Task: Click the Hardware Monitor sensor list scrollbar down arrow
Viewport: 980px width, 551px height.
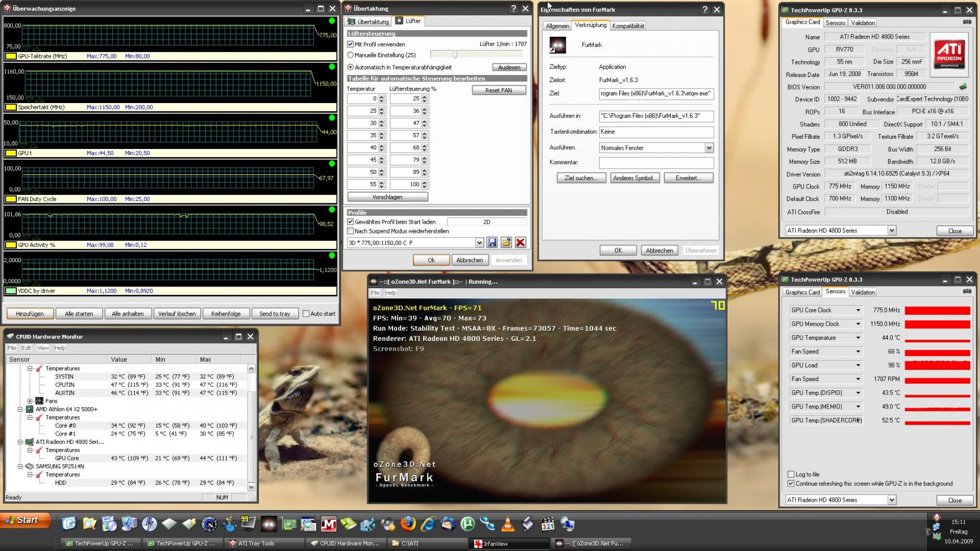Action: point(251,486)
